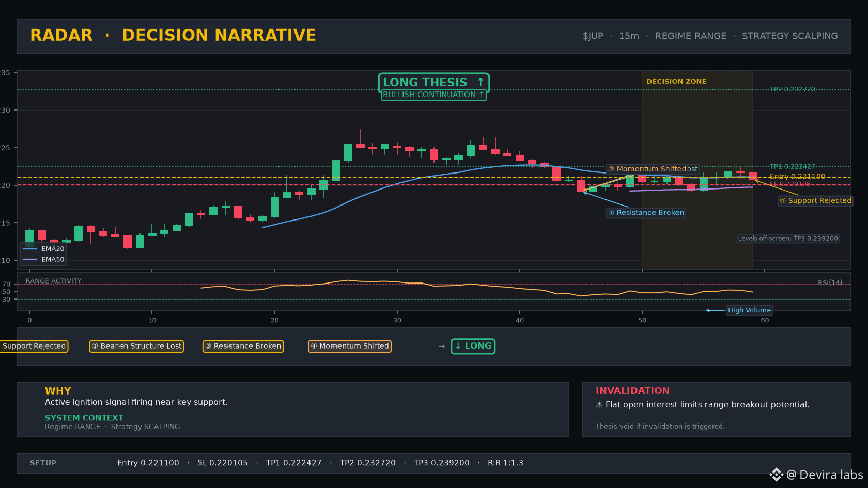Select the Bearish Structure Lost step chip
Screen dimensions: 868x488
pos(136,346)
